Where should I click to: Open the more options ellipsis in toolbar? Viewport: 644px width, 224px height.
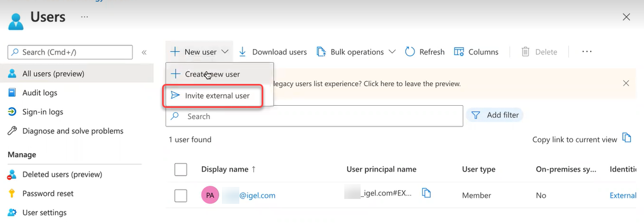pos(586,52)
